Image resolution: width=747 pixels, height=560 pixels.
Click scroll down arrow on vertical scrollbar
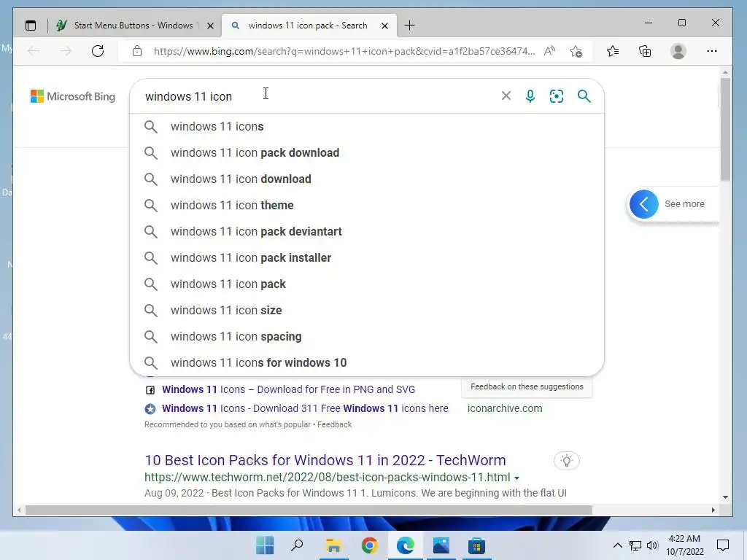[725, 497]
